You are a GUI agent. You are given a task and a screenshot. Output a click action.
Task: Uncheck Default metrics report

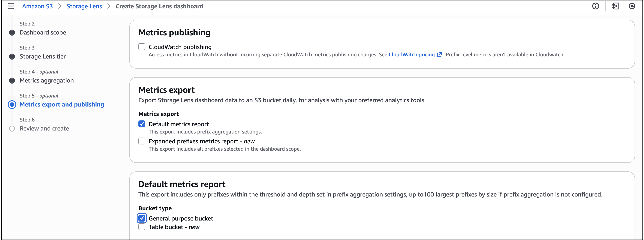142,124
